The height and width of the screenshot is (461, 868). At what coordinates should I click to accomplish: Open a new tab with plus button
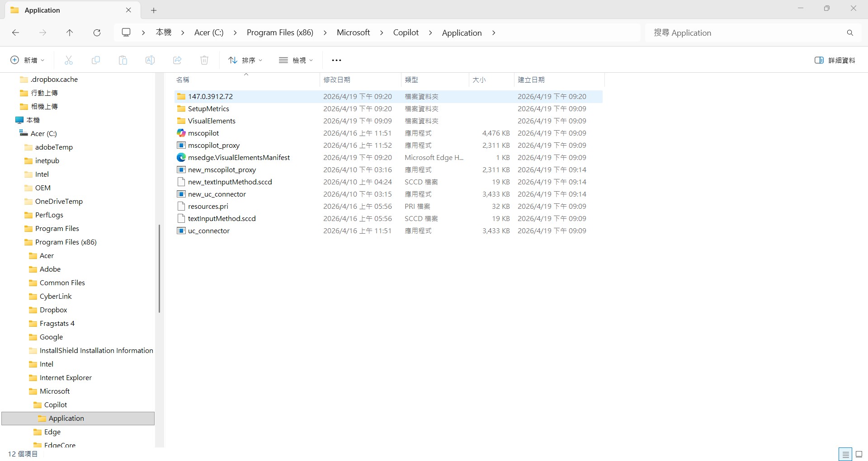(154, 10)
